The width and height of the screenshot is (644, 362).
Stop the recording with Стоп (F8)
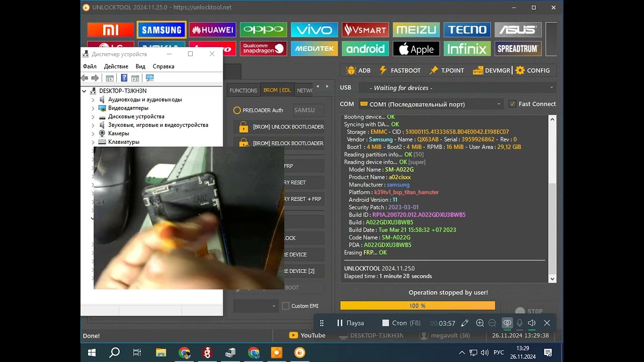(401, 323)
